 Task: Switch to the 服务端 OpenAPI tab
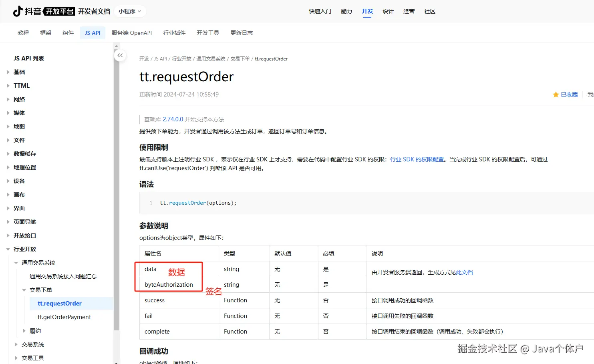pos(132,33)
